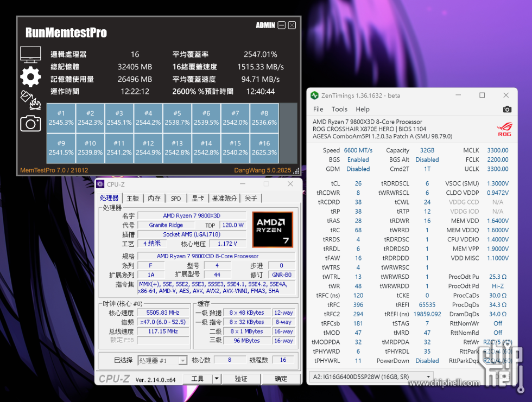
Task: Click thread #5 tile showing 2538.7%
Action: pyautogui.click(x=177, y=118)
